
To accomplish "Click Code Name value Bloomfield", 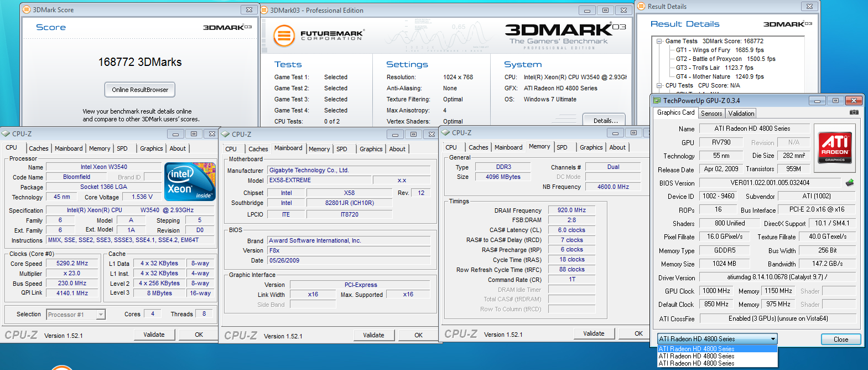I will tap(76, 177).
